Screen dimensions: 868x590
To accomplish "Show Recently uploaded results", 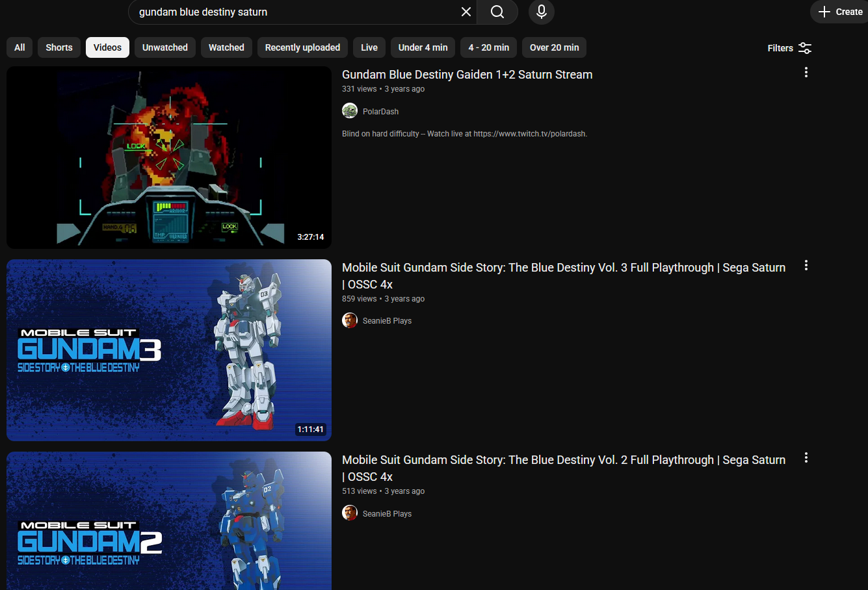I will pos(302,47).
